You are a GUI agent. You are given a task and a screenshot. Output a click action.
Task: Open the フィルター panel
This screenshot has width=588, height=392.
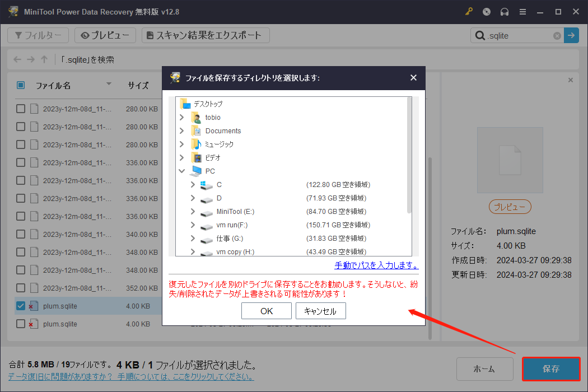pos(38,35)
